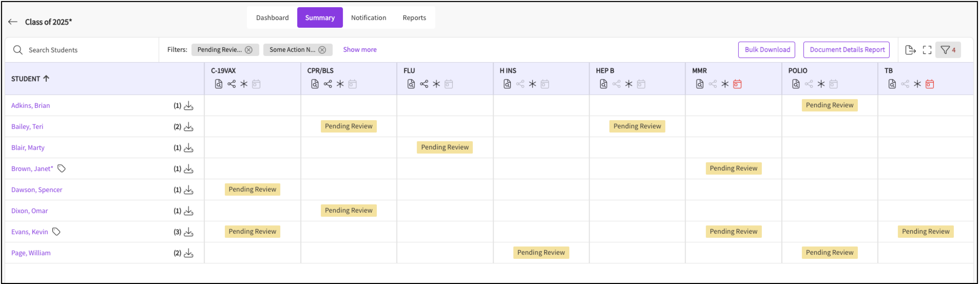The height and width of the screenshot is (284, 980).
Task: Remove the Some Action N... filter chip
Action: coord(322,50)
